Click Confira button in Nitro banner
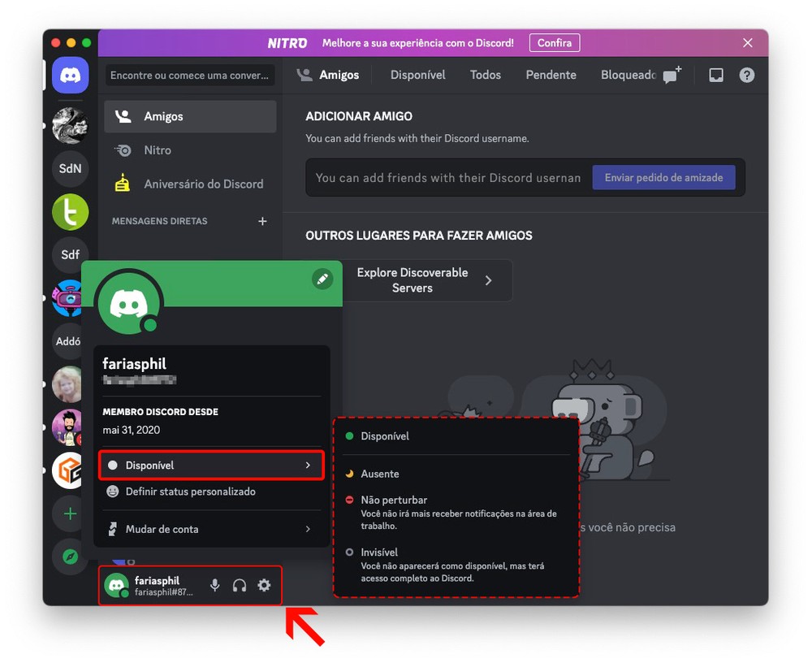This screenshot has height=663, width=812. [x=555, y=43]
